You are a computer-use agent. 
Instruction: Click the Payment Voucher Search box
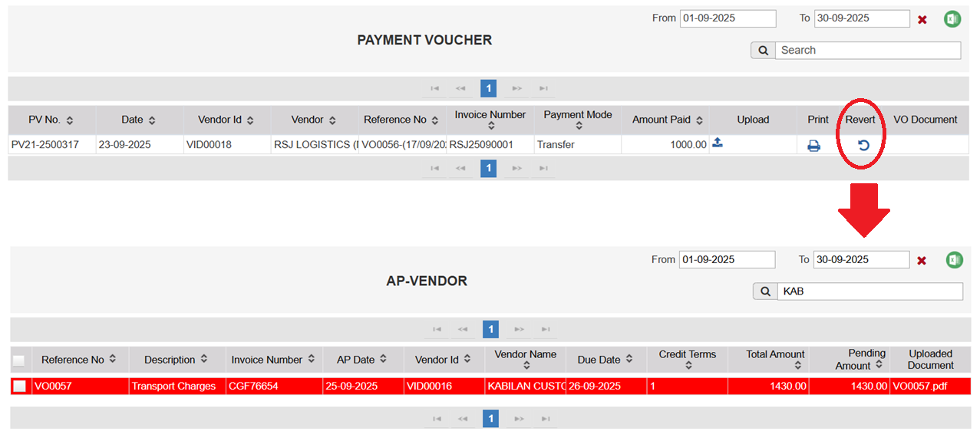pyautogui.click(x=867, y=51)
